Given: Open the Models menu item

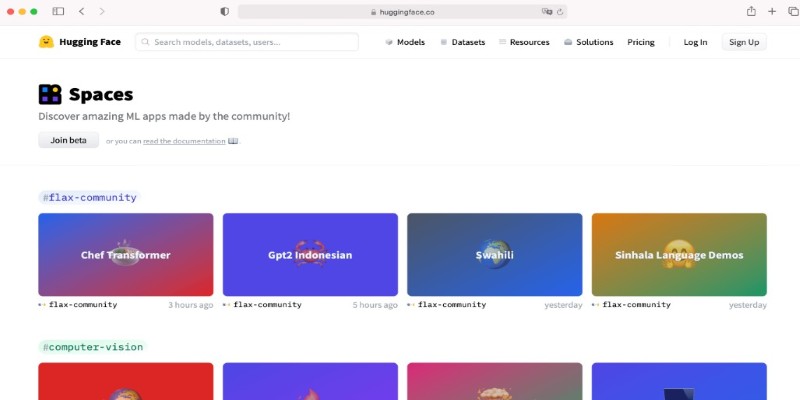Looking at the screenshot, I should [x=405, y=42].
